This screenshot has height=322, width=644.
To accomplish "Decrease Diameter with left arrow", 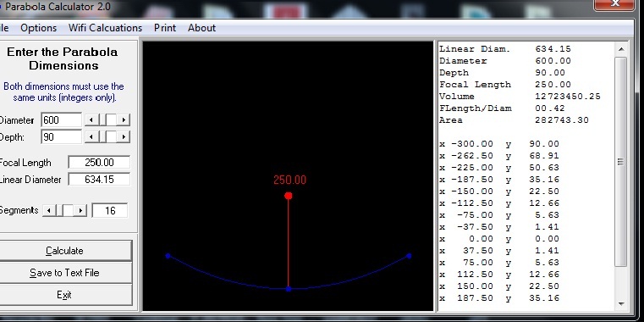I will (x=91, y=120).
